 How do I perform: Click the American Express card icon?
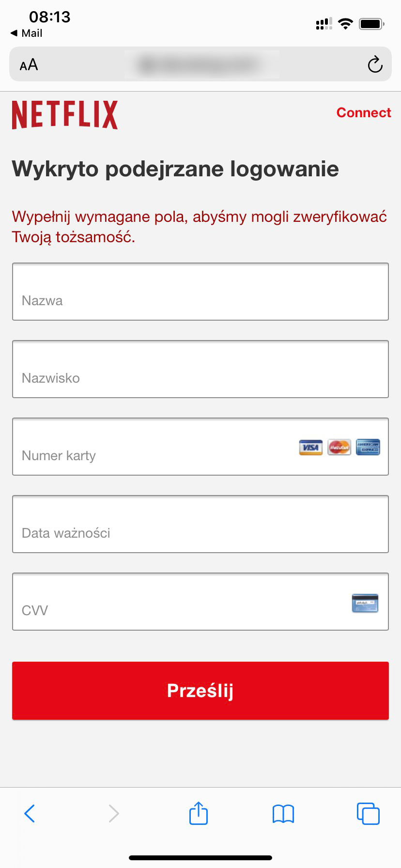(x=368, y=447)
